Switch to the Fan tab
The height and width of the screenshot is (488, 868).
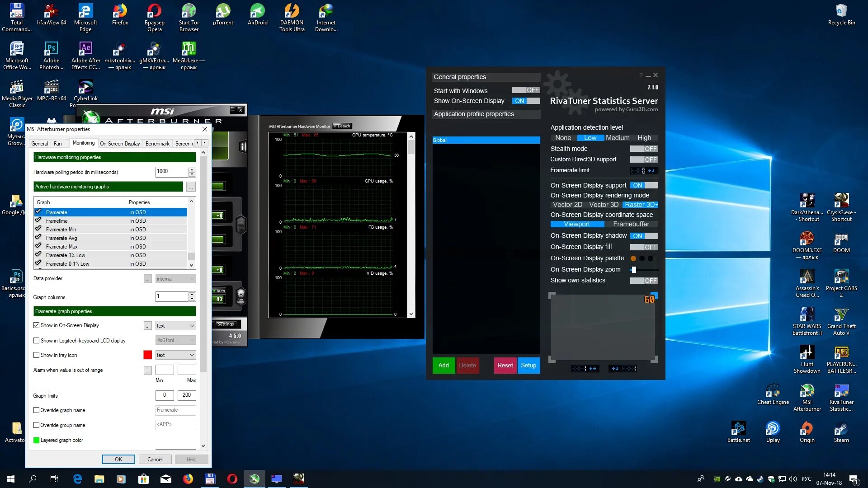[57, 144]
